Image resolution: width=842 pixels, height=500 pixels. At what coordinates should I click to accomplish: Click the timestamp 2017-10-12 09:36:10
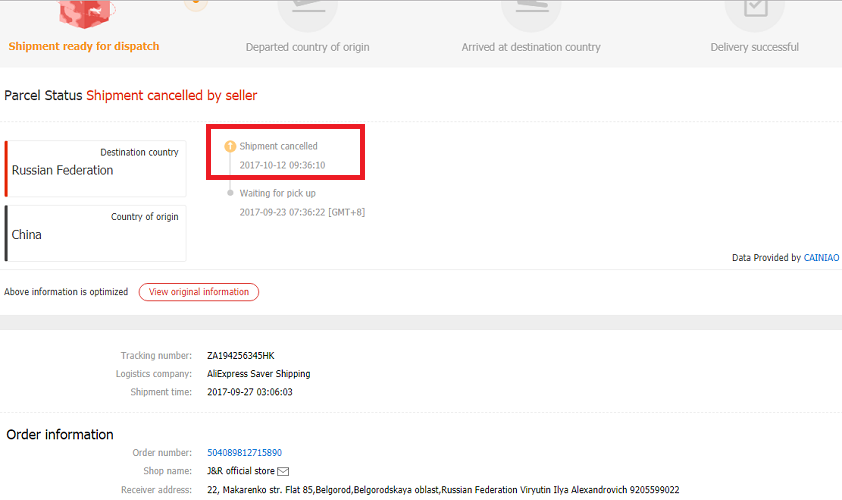[282, 165]
